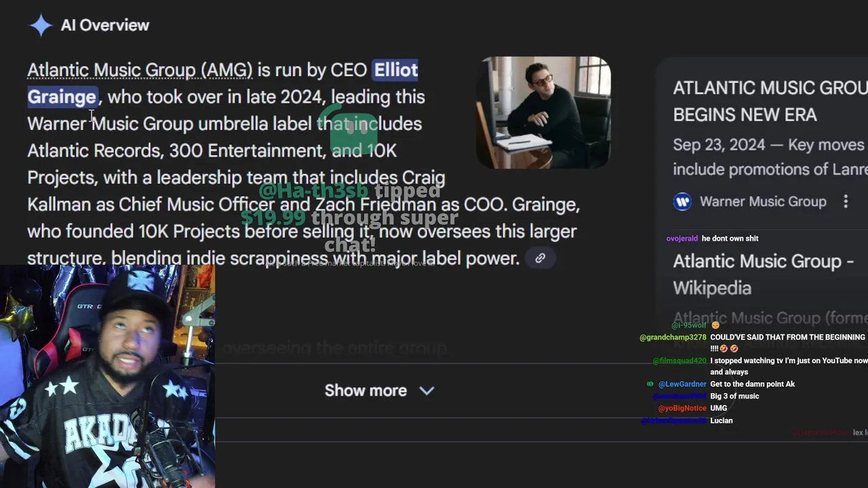The height and width of the screenshot is (488, 868).
Task: Open the thumbnail photo of man at desk
Action: (x=543, y=113)
